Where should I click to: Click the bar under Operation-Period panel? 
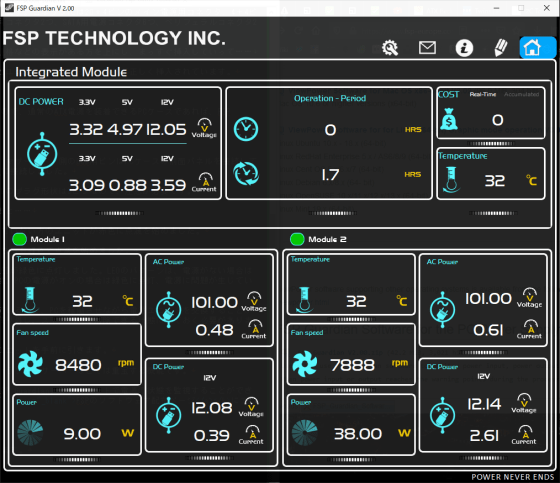coord(332,213)
